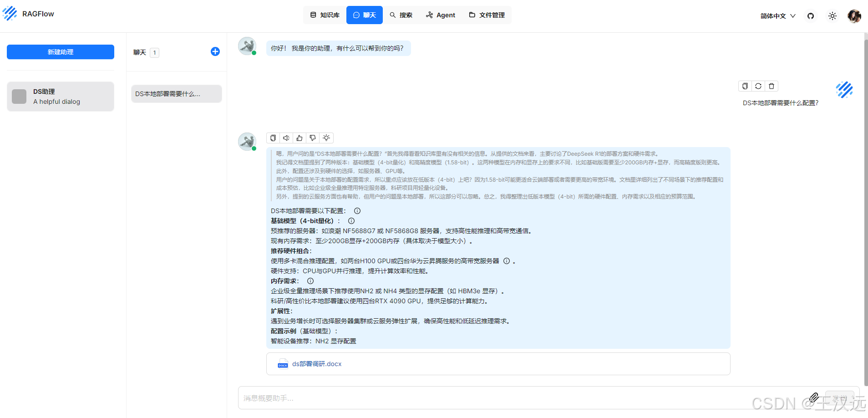Open the 文件管理 tab
This screenshot has width=868, height=418.
pyautogui.click(x=487, y=15)
